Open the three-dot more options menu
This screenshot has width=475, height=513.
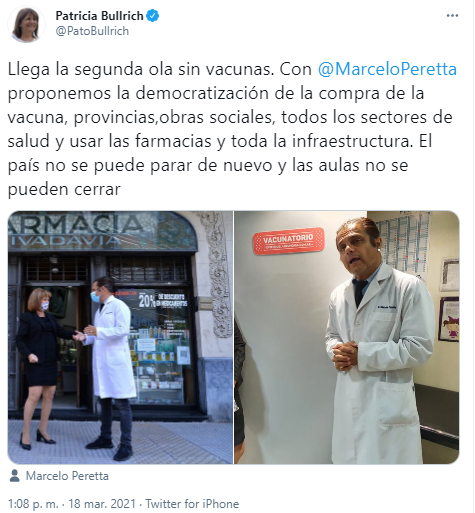(452, 16)
